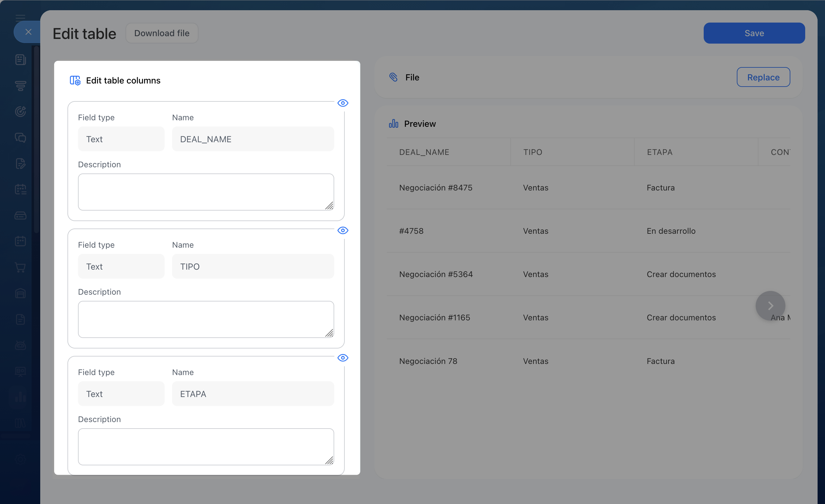This screenshot has height=504, width=825.
Task: Open the library books sidebar icon
Action: 20,423
